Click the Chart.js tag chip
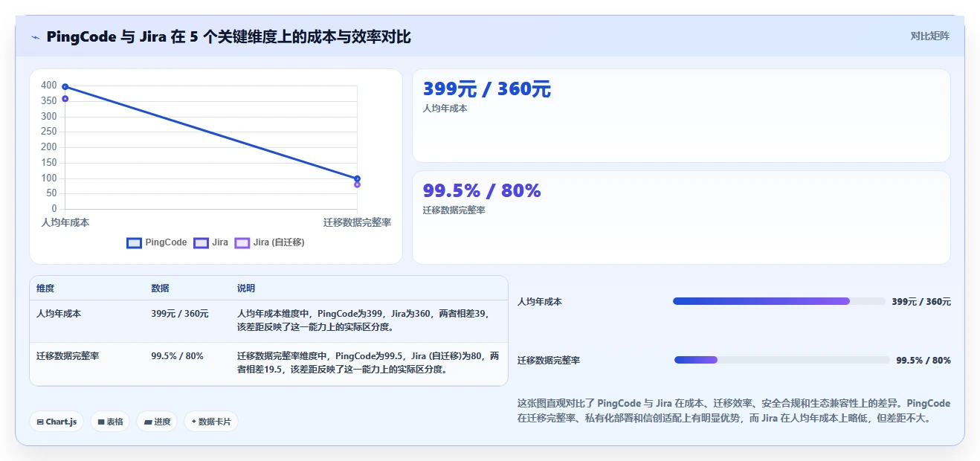The width and height of the screenshot is (980, 461). click(x=57, y=422)
